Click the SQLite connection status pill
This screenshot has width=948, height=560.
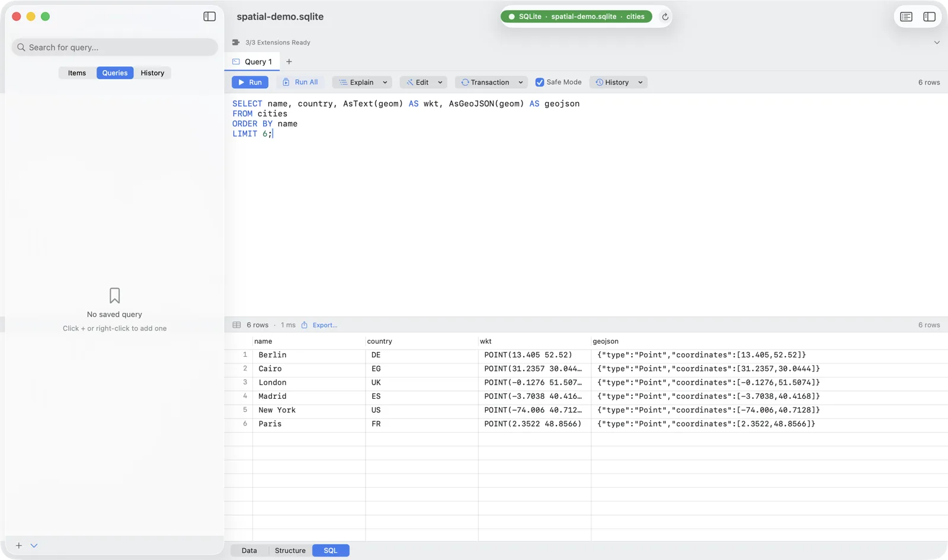577,17
